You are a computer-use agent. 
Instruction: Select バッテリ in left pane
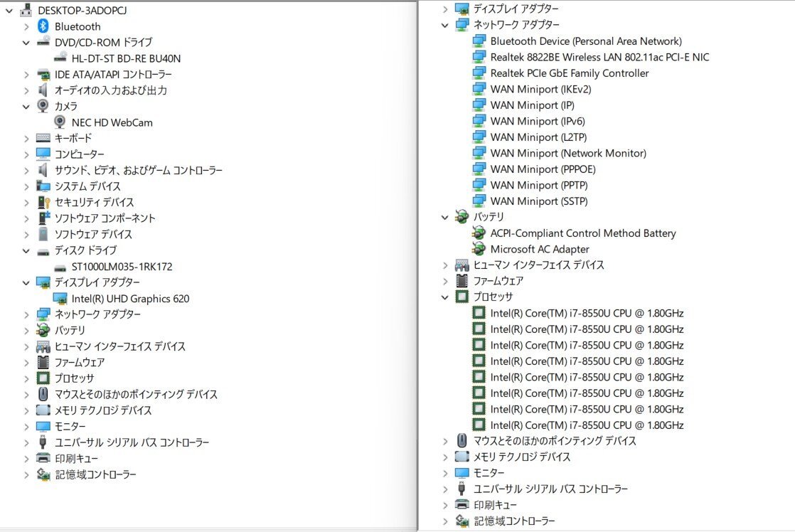click(x=70, y=330)
